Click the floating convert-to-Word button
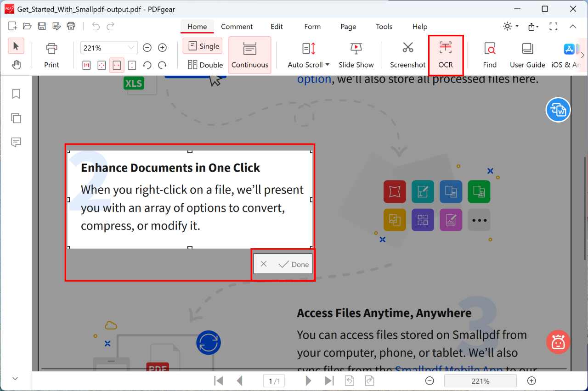 [x=558, y=110]
